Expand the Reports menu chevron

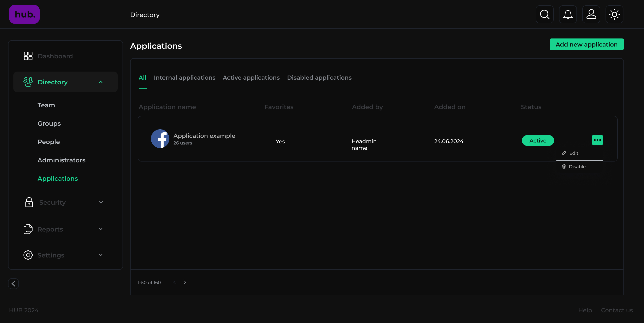pos(100,229)
